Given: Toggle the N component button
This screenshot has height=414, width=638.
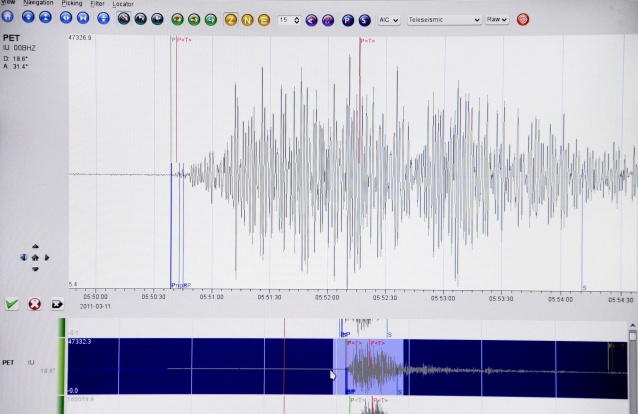Looking at the screenshot, I should coord(247,19).
